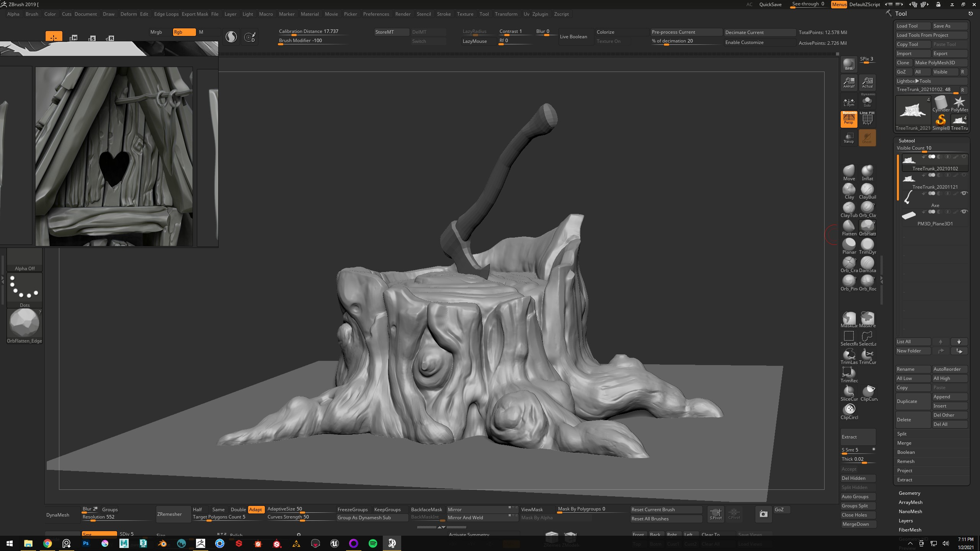Image resolution: width=980 pixels, height=551 pixels.
Task: Open Spotify from the taskbar
Action: (373, 543)
